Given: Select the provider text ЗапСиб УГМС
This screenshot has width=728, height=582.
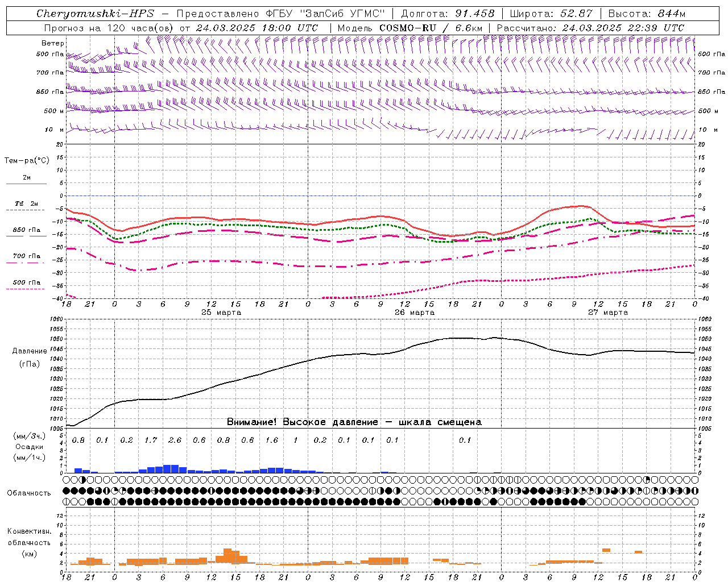Looking at the screenshot, I should coord(346,14).
